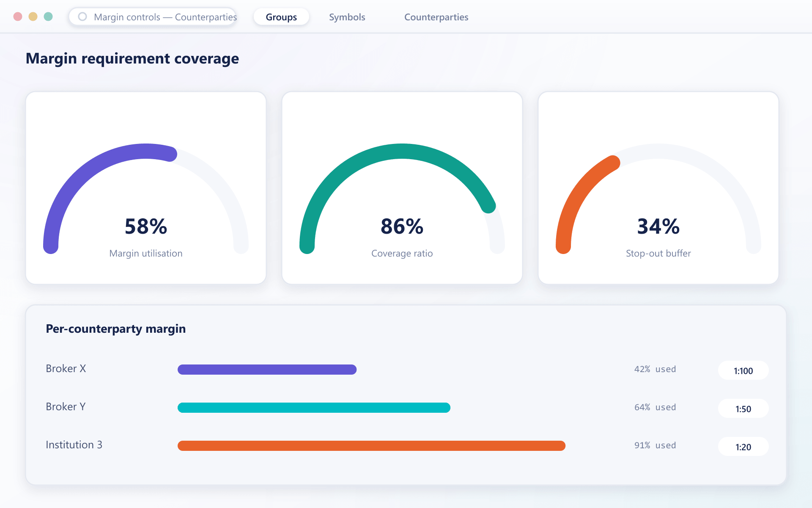Click the "42% used" value
Screen dimensions: 812x508
pyautogui.click(x=655, y=369)
